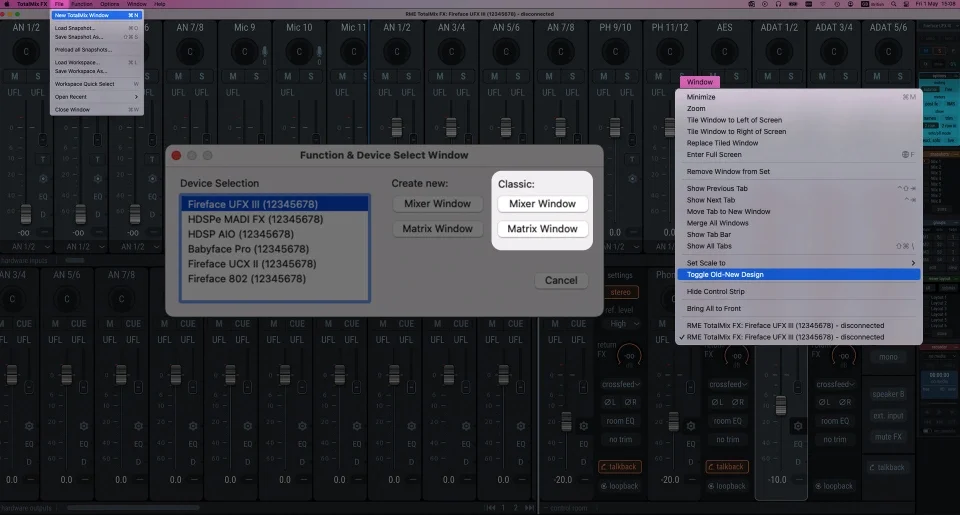The image size is (960, 515).
Task: Toggle CUE on output AN 5/6
Action: [78, 323]
